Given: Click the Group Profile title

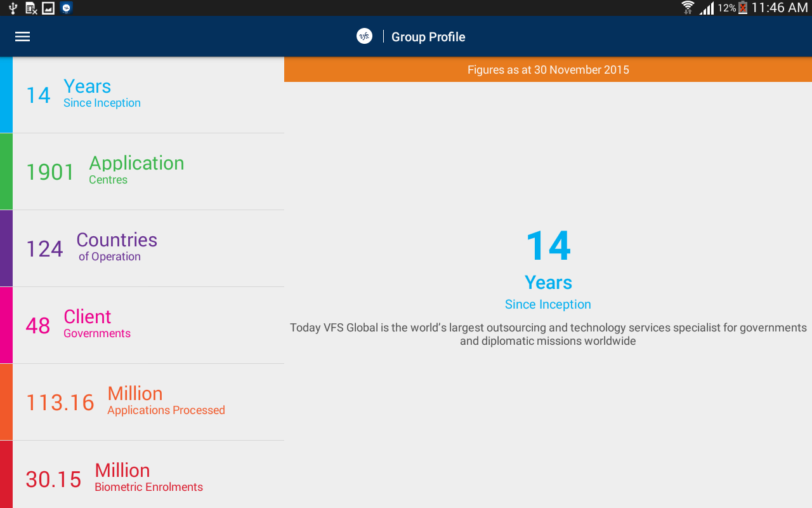Looking at the screenshot, I should pos(428,37).
